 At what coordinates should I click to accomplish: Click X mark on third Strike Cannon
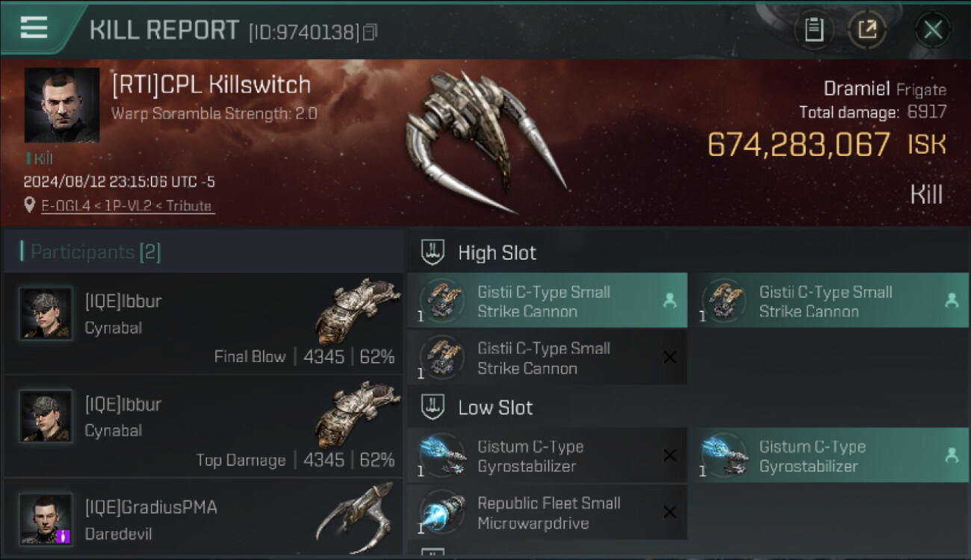pyautogui.click(x=670, y=358)
